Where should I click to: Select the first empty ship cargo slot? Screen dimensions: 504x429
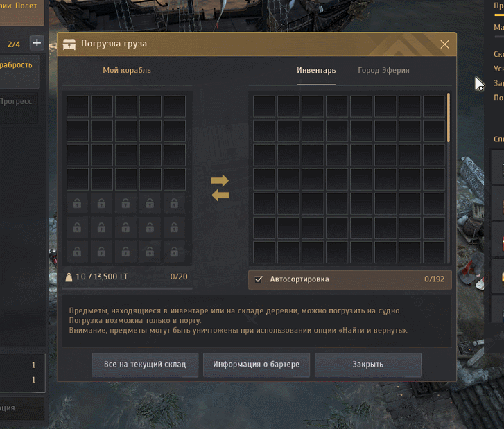(78, 106)
